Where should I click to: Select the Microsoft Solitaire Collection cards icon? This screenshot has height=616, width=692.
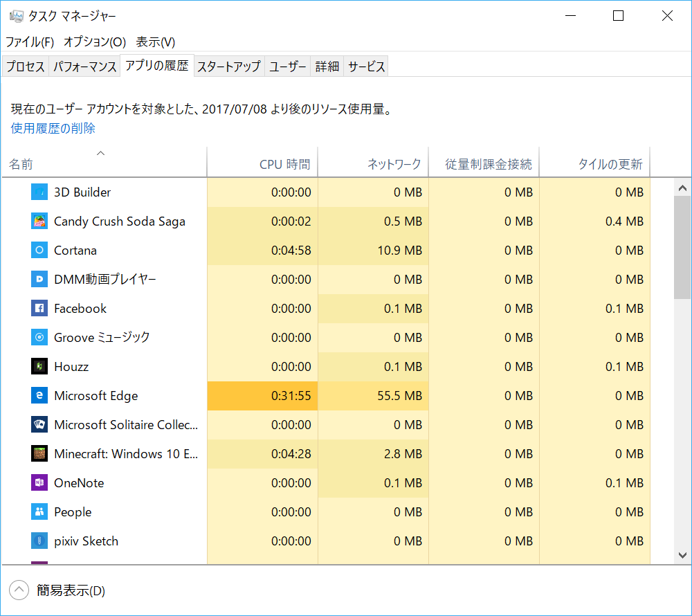click(x=39, y=425)
